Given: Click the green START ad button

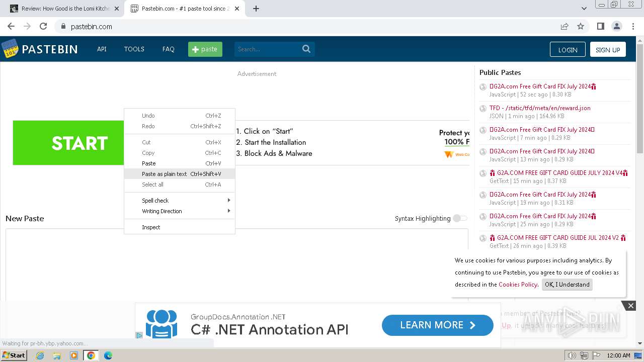Looking at the screenshot, I should click(x=68, y=143).
